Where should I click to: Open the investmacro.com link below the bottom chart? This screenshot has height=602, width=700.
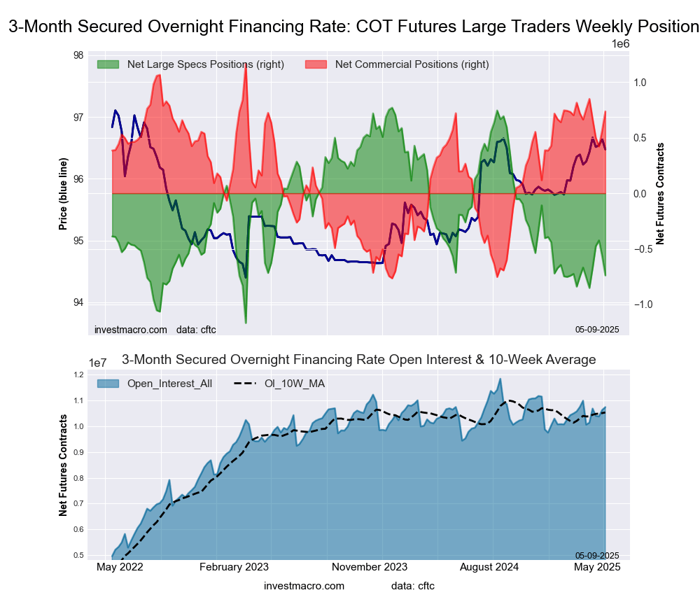304,585
